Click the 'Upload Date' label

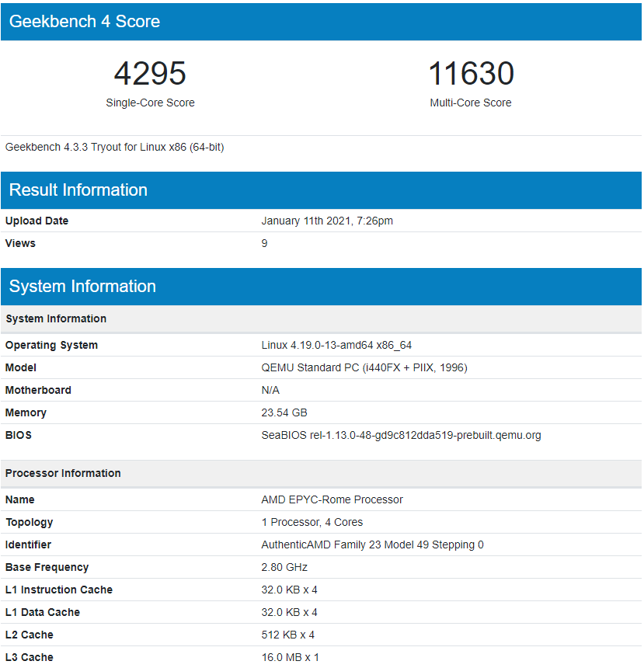coord(37,221)
